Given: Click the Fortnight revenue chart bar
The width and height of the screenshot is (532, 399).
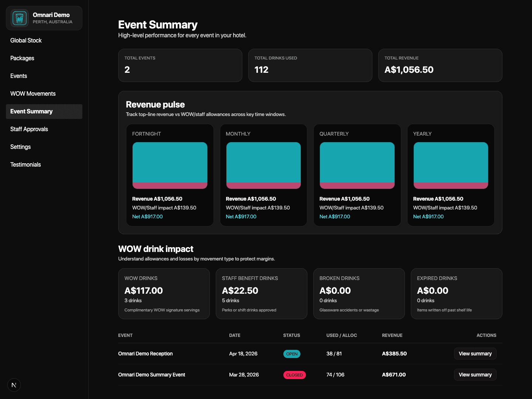Looking at the screenshot, I should [170, 165].
